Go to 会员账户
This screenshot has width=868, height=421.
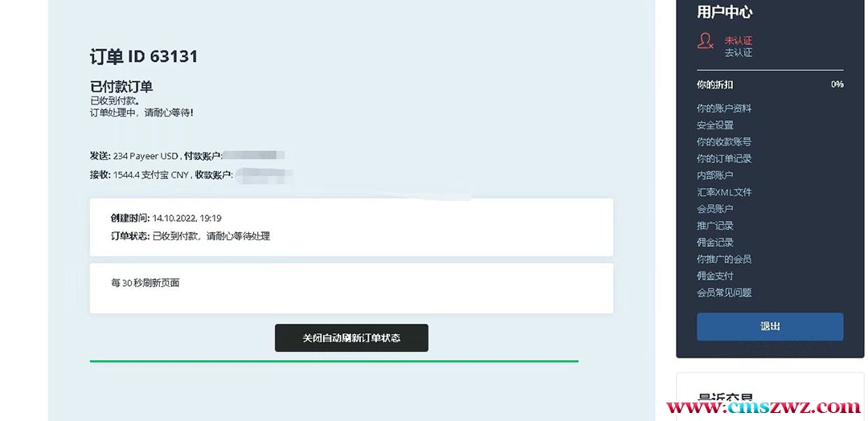pyautogui.click(x=714, y=209)
